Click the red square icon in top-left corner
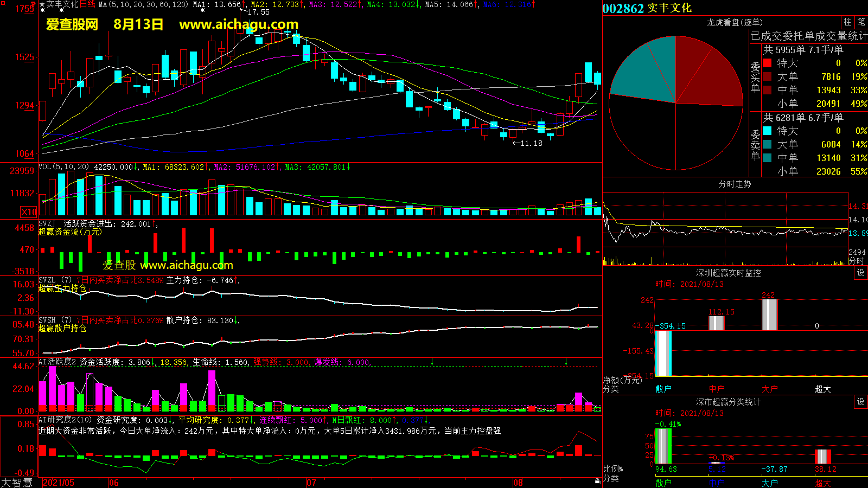Screen dimensions: 868x488 (3, 3)
